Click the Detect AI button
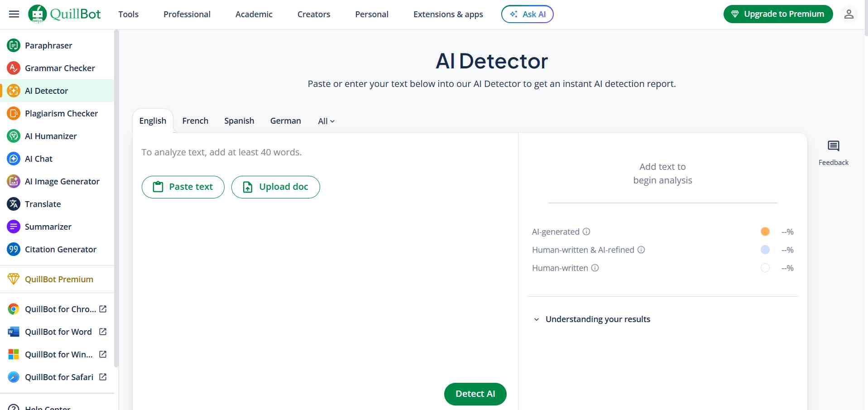This screenshot has width=868, height=410. 475,394
